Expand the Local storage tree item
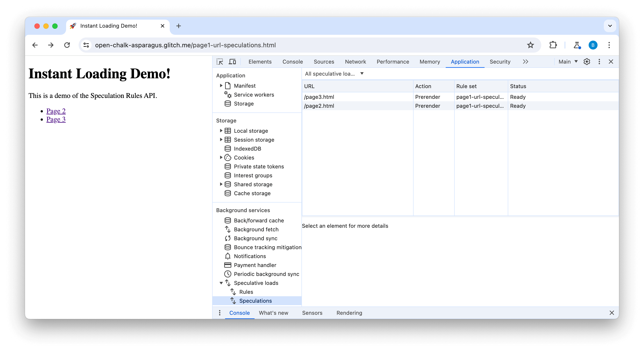 220,130
